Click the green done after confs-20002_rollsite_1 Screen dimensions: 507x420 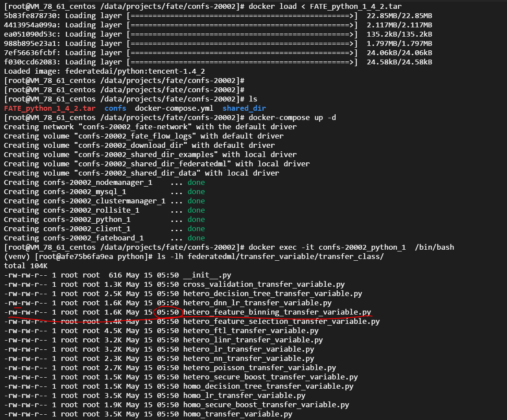coord(196,210)
